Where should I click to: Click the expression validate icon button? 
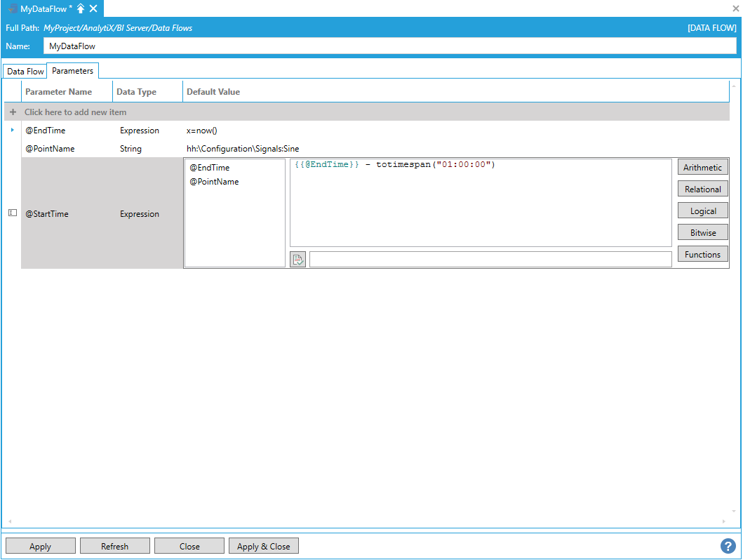pyautogui.click(x=297, y=260)
